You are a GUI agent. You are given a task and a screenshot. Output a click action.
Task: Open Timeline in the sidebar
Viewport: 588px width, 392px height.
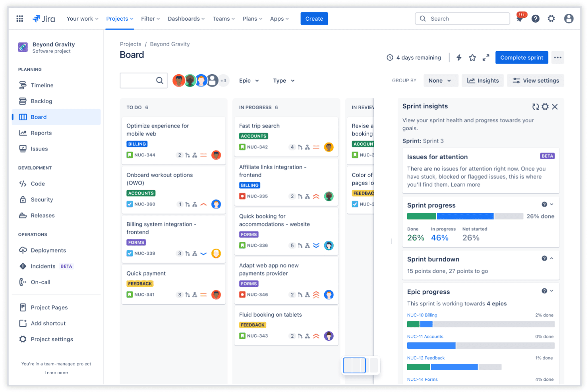click(x=56, y=85)
